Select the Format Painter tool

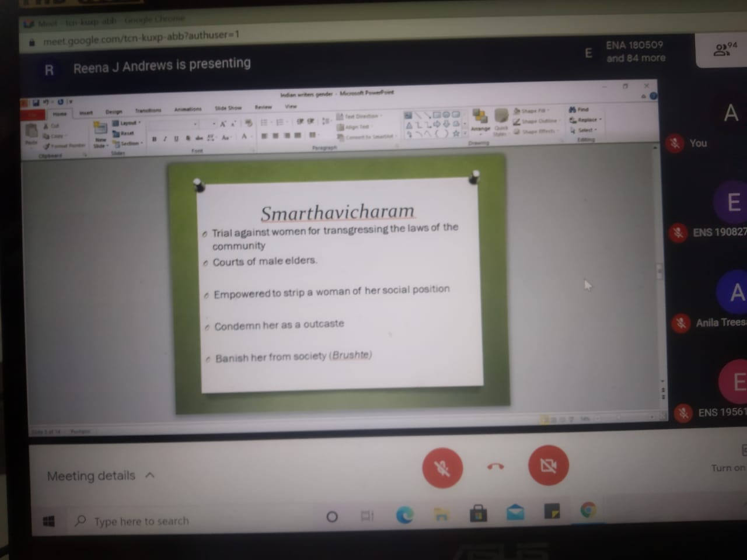point(64,146)
